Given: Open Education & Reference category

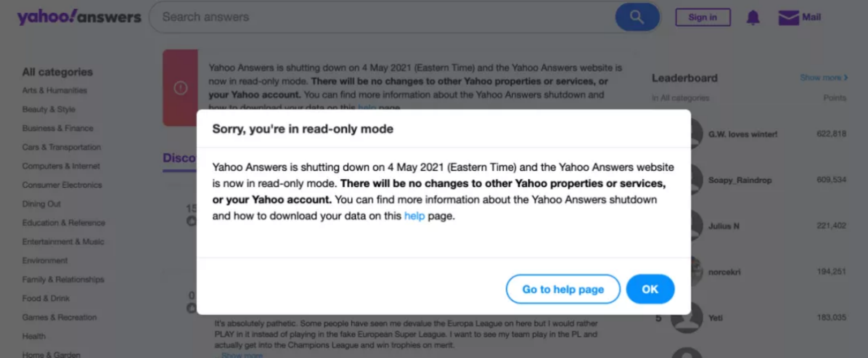Looking at the screenshot, I should pos(64,223).
